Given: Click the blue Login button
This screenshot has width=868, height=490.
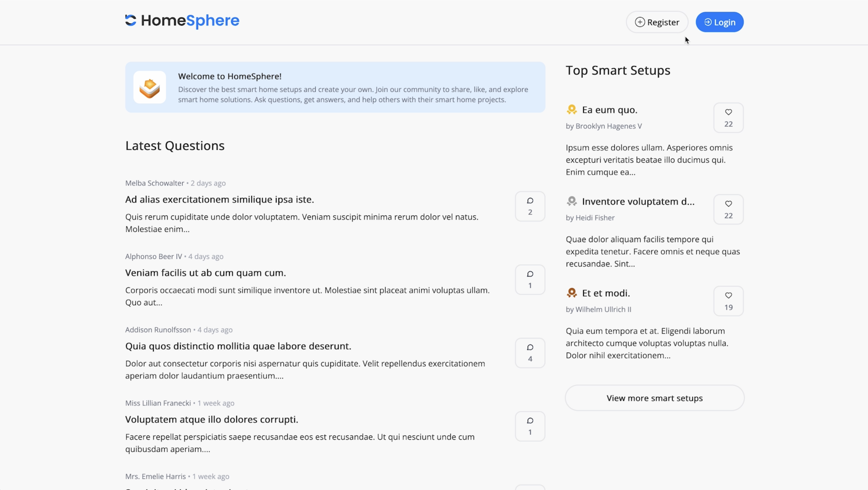Looking at the screenshot, I should click(720, 22).
